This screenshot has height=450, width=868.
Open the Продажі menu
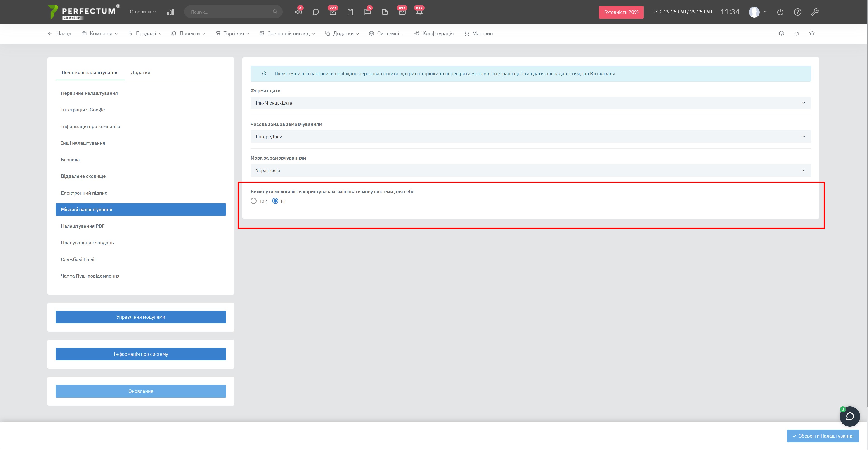(145, 33)
